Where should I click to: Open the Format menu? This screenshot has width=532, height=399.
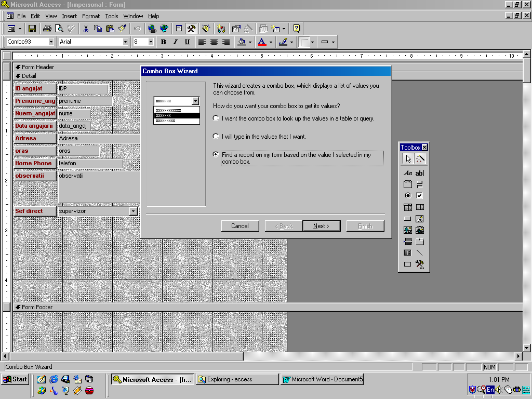tap(91, 16)
